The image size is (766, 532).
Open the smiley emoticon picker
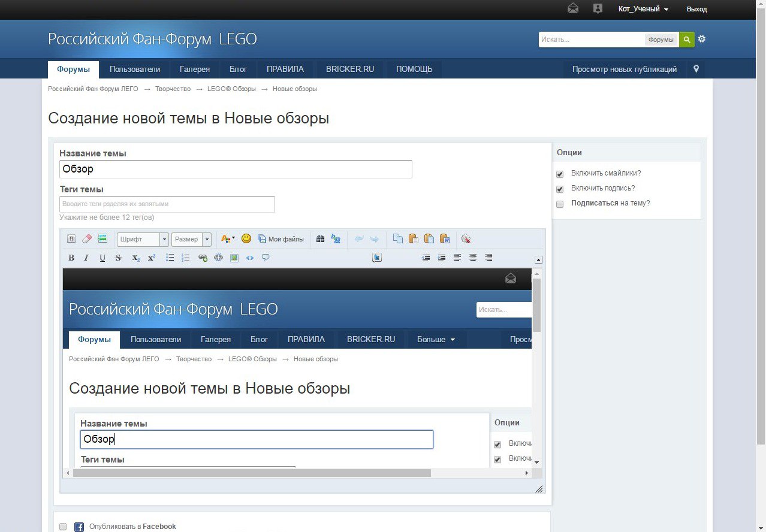(x=246, y=238)
